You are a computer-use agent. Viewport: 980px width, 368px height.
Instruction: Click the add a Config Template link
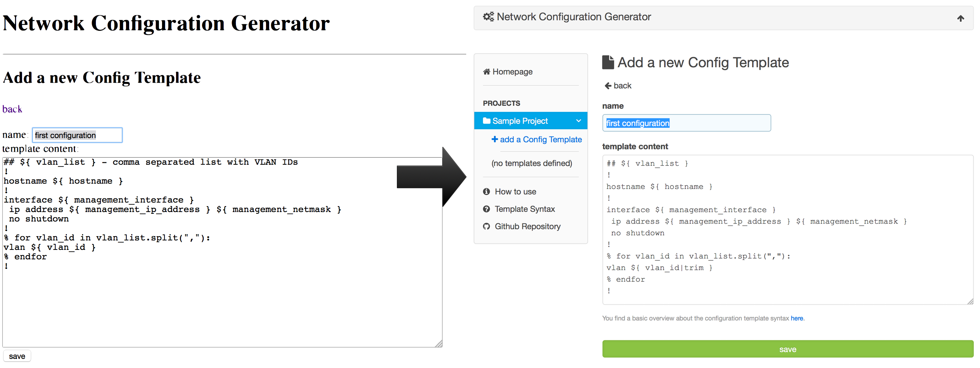point(537,139)
